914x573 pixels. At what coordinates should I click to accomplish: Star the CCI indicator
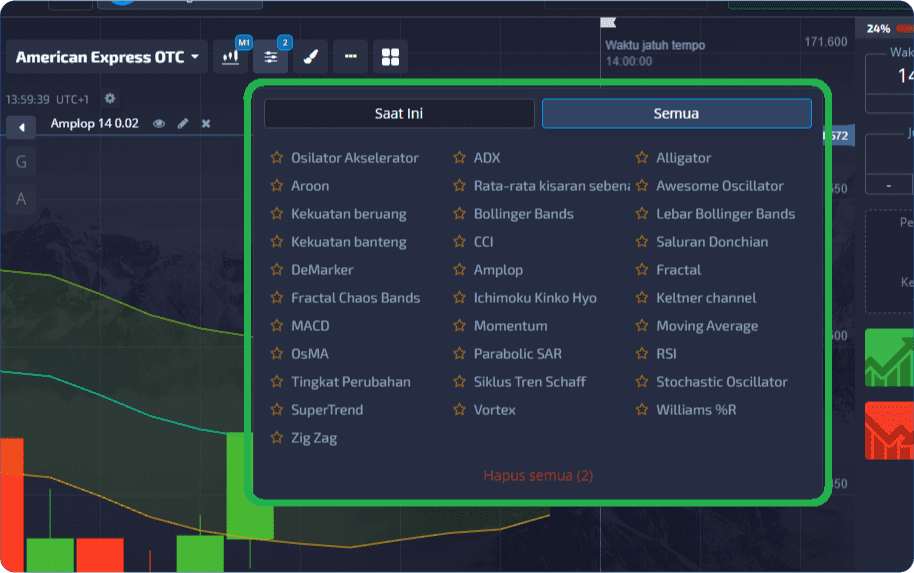tap(459, 241)
